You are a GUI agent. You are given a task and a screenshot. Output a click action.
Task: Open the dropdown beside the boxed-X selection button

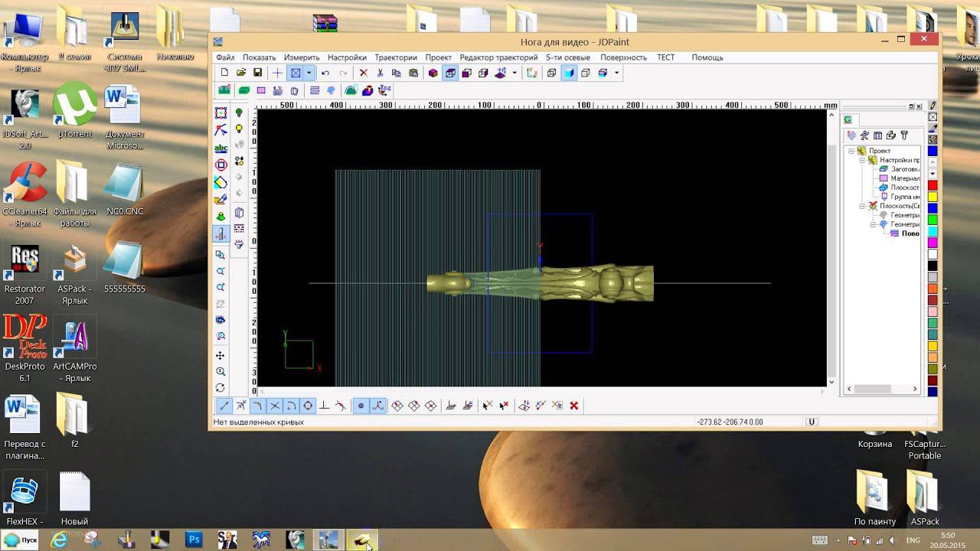[309, 73]
